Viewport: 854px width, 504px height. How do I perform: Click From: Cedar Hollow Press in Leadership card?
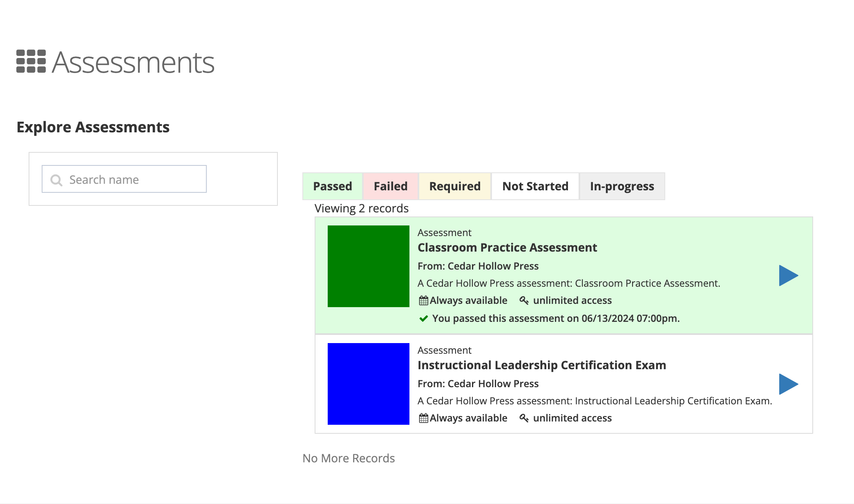tap(478, 384)
